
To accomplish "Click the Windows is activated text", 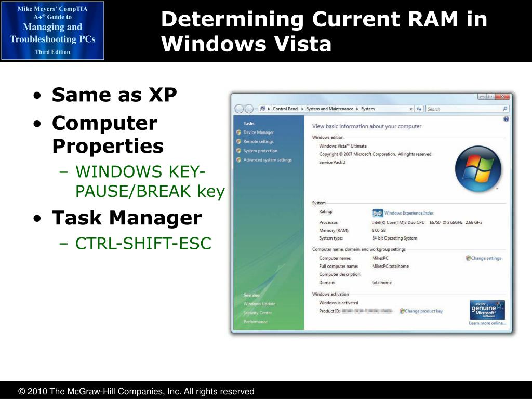I will [339, 303].
